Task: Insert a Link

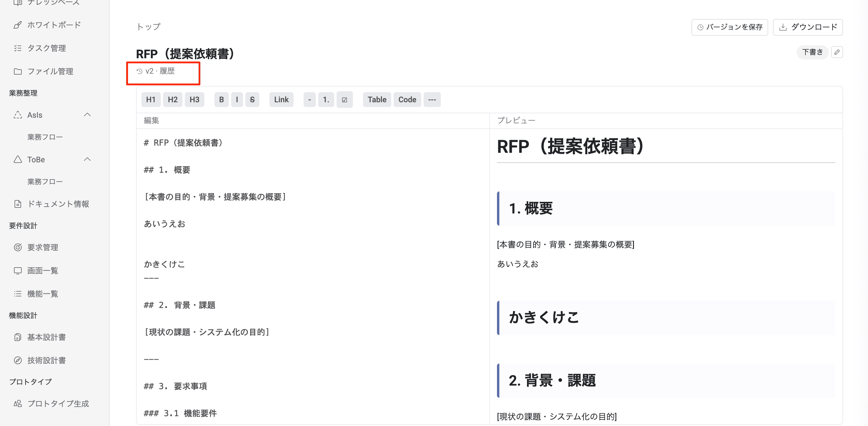Action: (x=281, y=100)
